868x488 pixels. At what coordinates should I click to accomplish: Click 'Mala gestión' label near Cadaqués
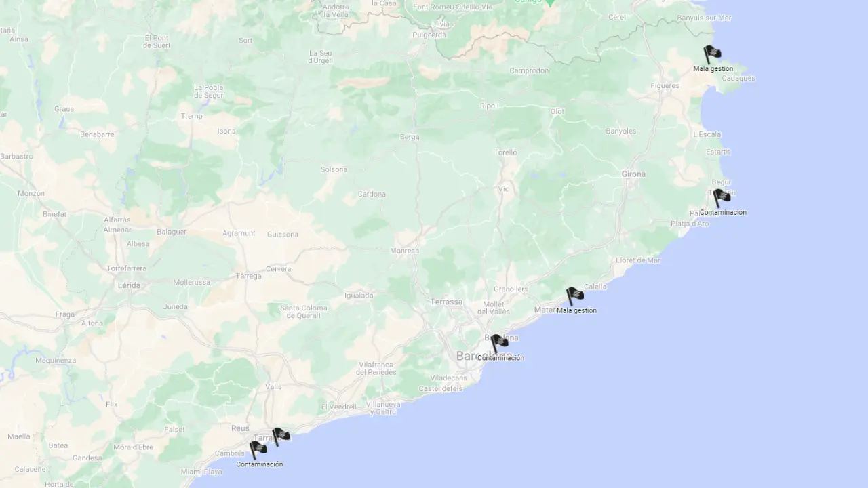click(713, 69)
